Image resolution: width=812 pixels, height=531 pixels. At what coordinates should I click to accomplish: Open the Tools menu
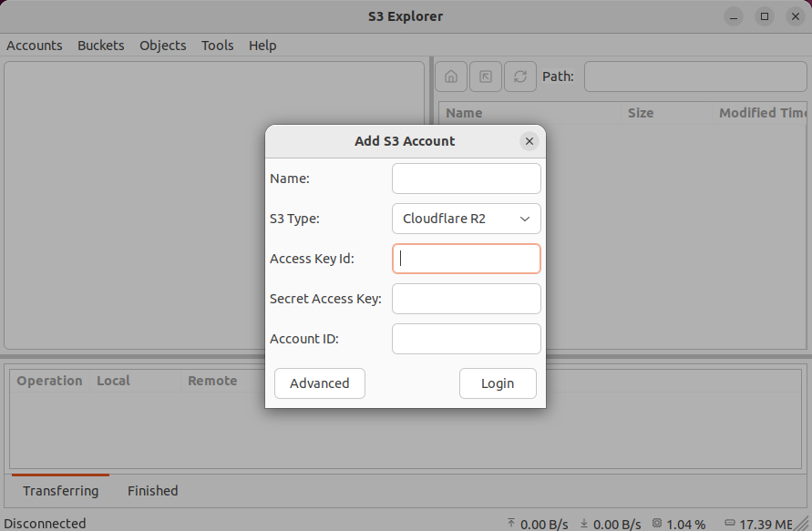click(217, 46)
